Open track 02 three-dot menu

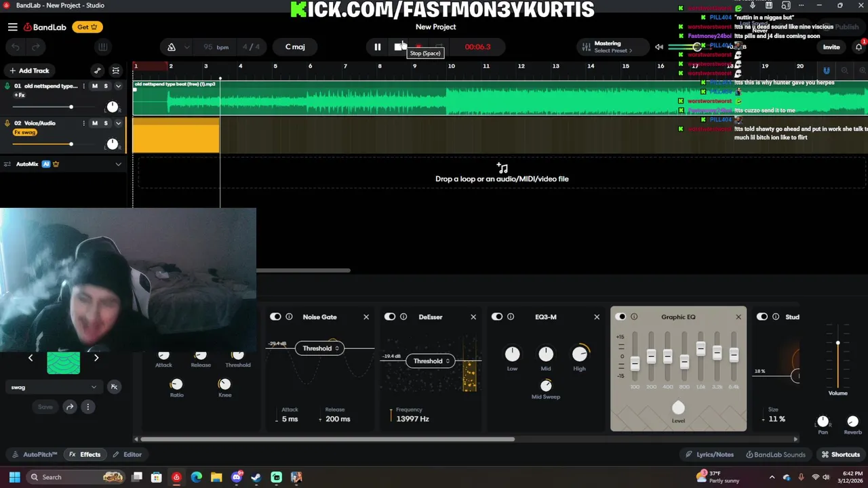[x=84, y=123]
